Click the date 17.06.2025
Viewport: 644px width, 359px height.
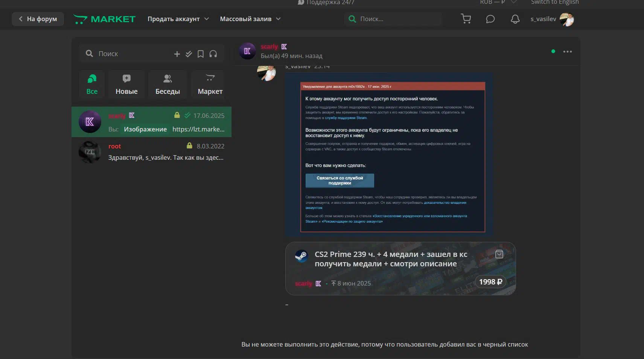(209, 116)
